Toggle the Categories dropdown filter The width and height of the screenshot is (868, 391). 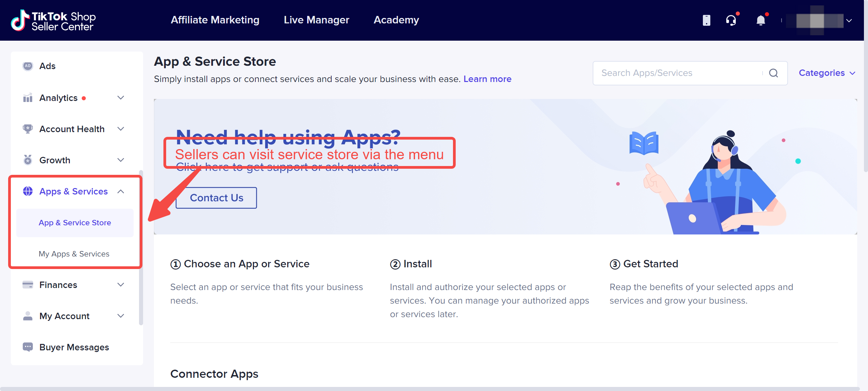point(825,73)
